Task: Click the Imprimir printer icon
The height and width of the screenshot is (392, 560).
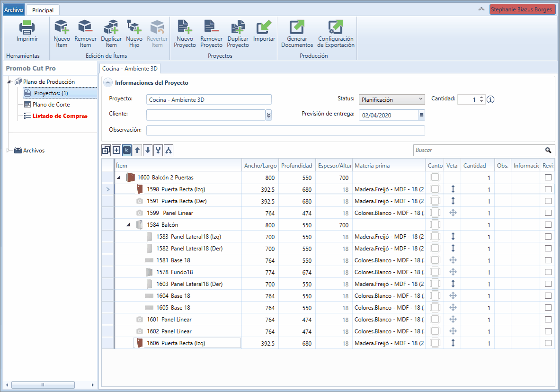Action: [27, 27]
